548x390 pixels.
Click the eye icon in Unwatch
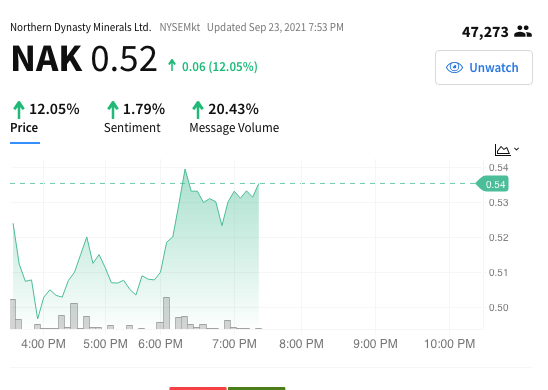pyautogui.click(x=454, y=67)
